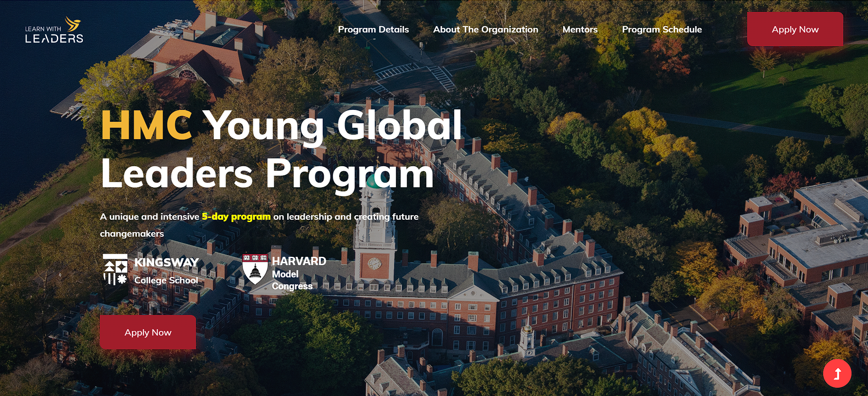Click the Harvard Model Congress shield icon
This screenshot has height=396, width=868.
click(x=255, y=269)
